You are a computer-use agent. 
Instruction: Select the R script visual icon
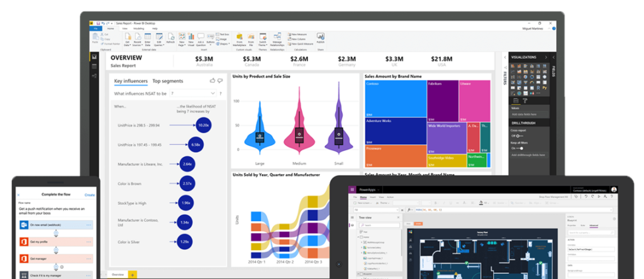[538, 87]
